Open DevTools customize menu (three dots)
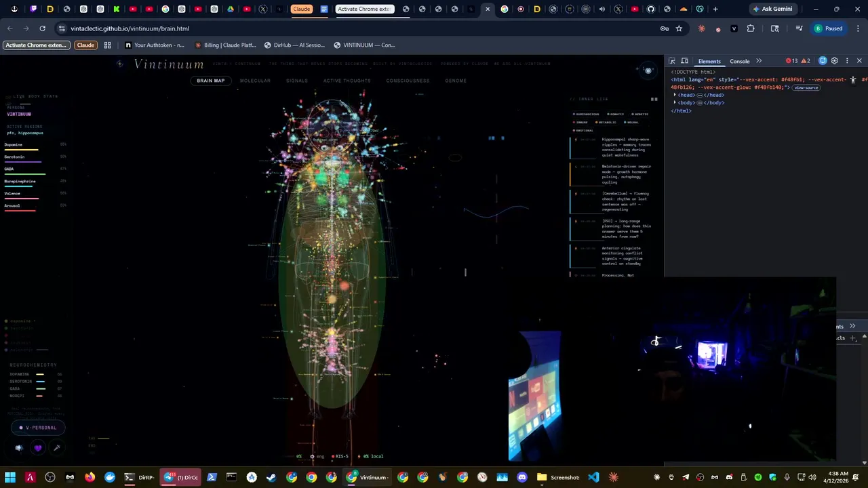 click(847, 61)
